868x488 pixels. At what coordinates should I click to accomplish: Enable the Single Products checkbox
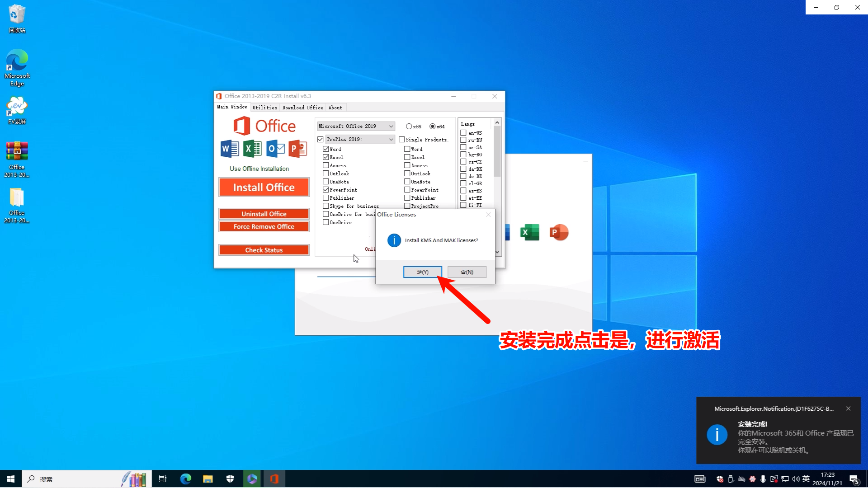pyautogui.click(x=402, y=139)
